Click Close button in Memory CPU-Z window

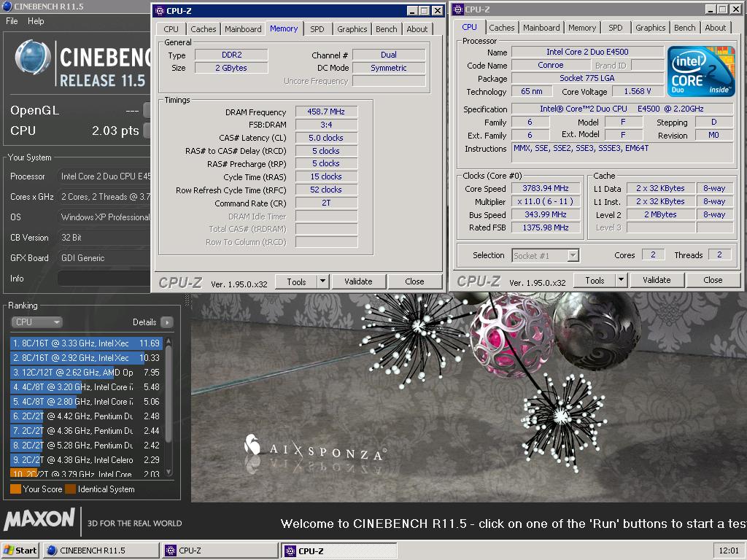coord(414,281)
